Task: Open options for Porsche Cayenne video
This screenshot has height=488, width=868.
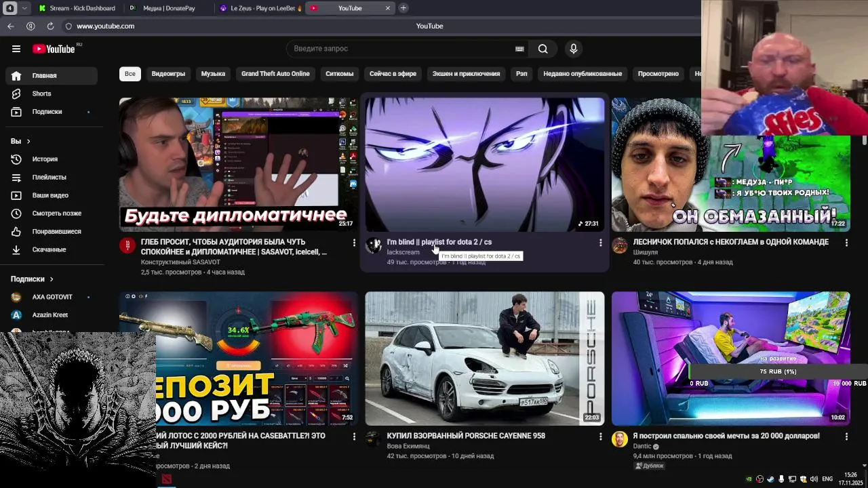Action: pyautogui.click(x=600, y=437)
